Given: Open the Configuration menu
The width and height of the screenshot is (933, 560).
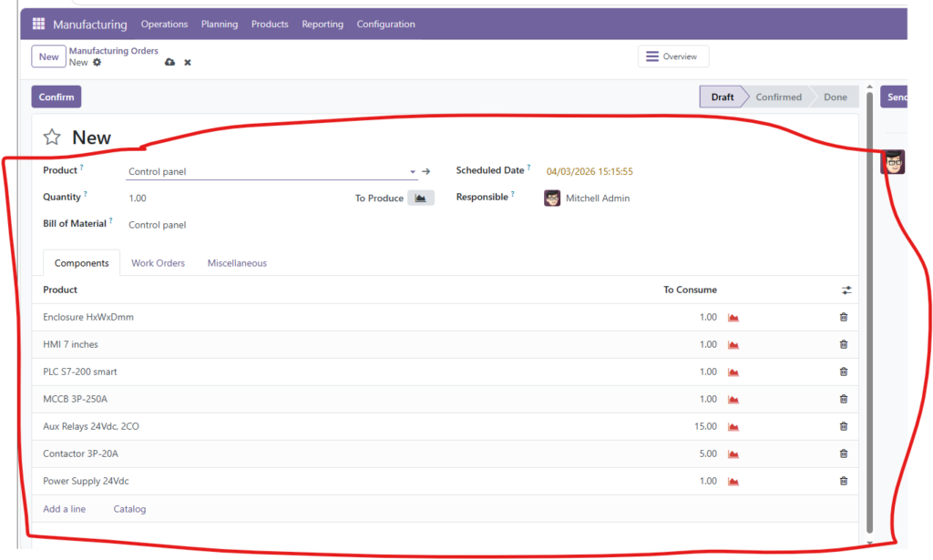Looking at the screenshot, I should click(385, 25).
